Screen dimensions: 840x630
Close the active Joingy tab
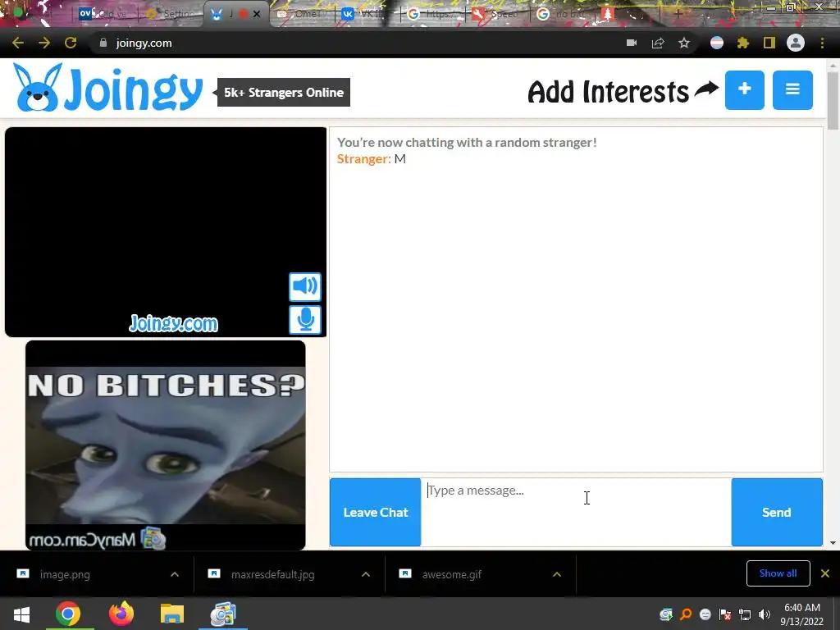(x=257, y=14)
